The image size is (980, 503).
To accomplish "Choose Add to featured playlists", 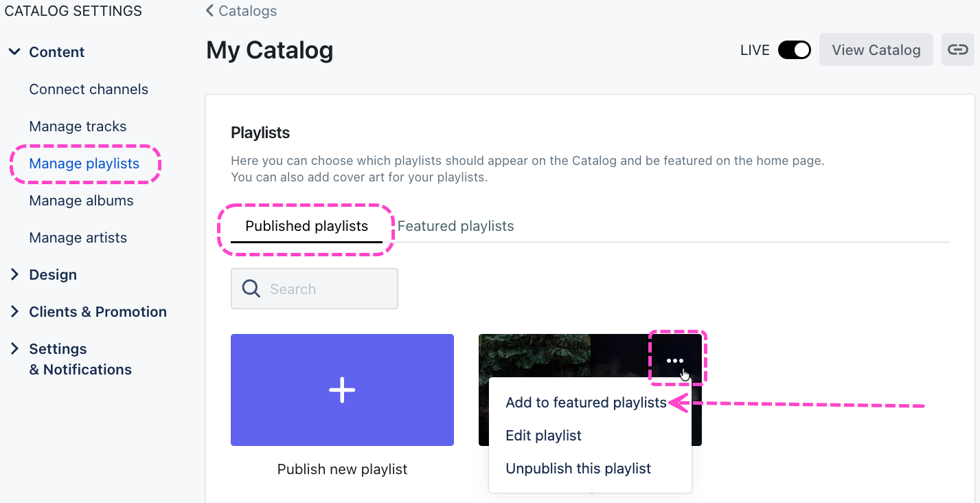I will pyautogui.click(x=586, y=403).
